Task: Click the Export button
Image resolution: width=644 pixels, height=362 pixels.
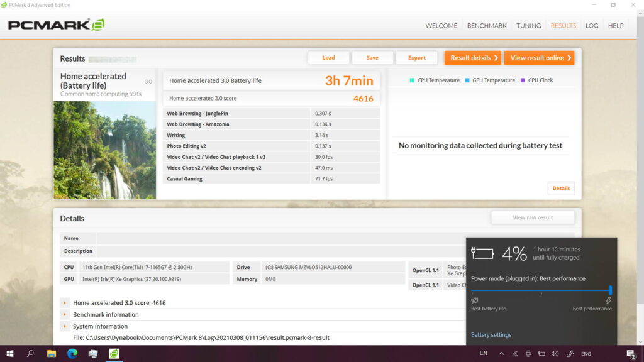Action: pyautogui.click(x=416, y=58)
